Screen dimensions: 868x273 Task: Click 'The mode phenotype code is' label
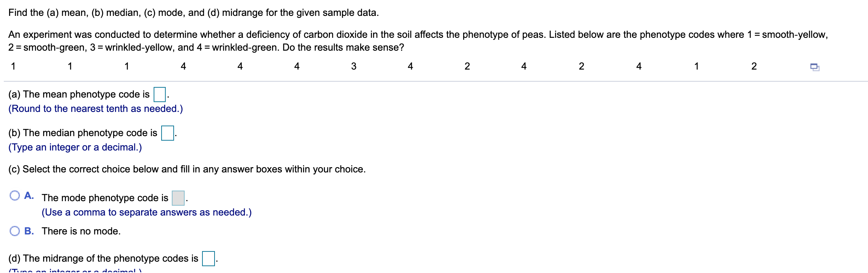tap(105, 198)
